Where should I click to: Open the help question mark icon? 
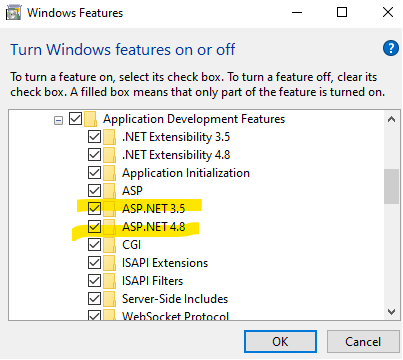pyautogui.click(x=391, y=49)
